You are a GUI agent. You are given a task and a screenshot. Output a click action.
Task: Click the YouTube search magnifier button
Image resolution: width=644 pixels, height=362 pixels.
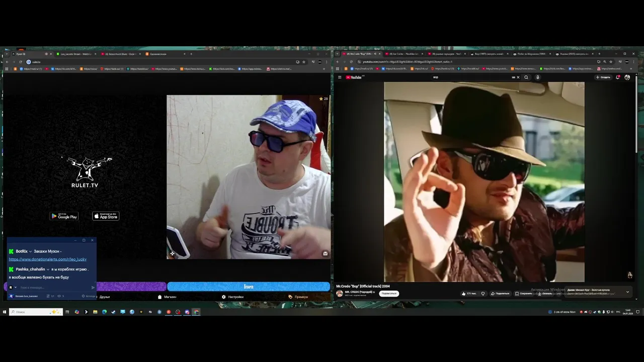click(526, 77)
